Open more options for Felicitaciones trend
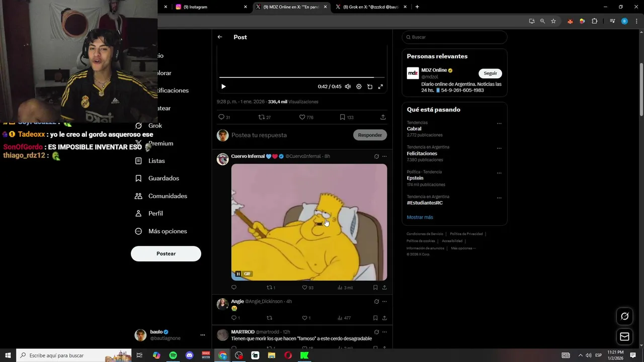Screen dimensions: 644x362 [499, 148]
